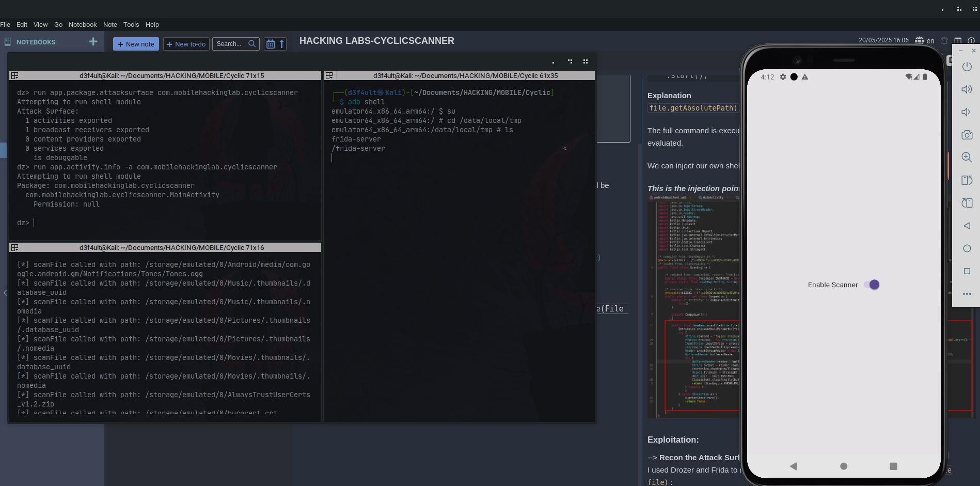The height and width of the screenshot is (486, 980).
Task: Click the emulator zoom magnifier icon
Action: pos(967,158)
